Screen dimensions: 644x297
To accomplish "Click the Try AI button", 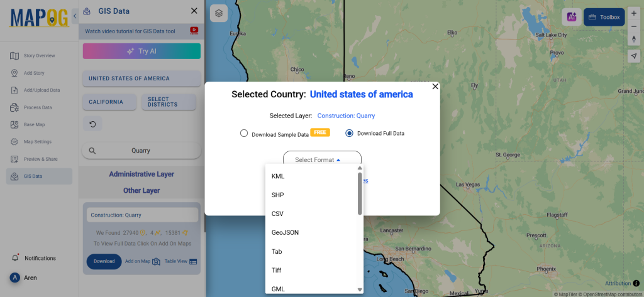I will pyautogui.click(x=142, y=51).
